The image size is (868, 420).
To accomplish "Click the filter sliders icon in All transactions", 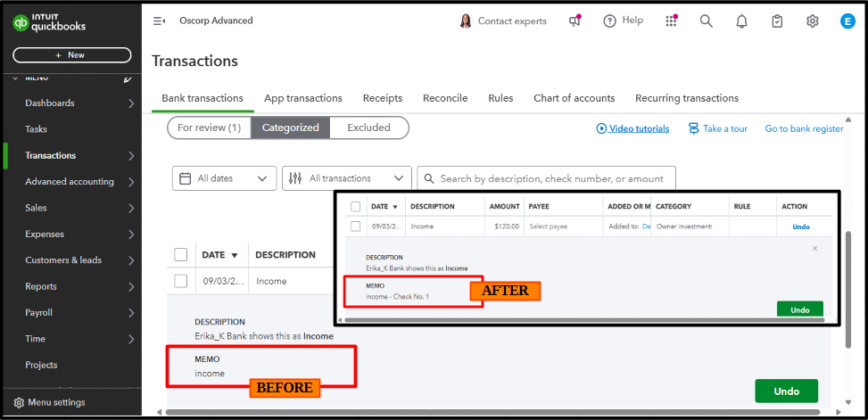I will coord(295,178).
